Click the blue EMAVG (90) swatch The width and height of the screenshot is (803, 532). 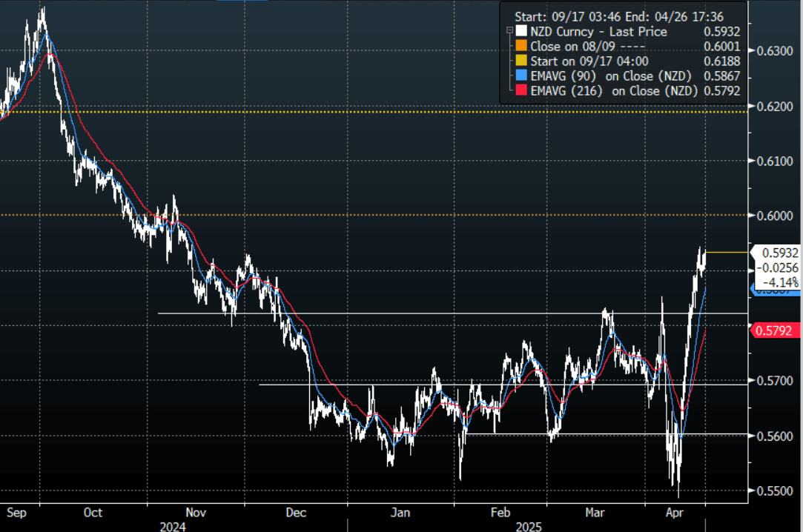(521, 76)
